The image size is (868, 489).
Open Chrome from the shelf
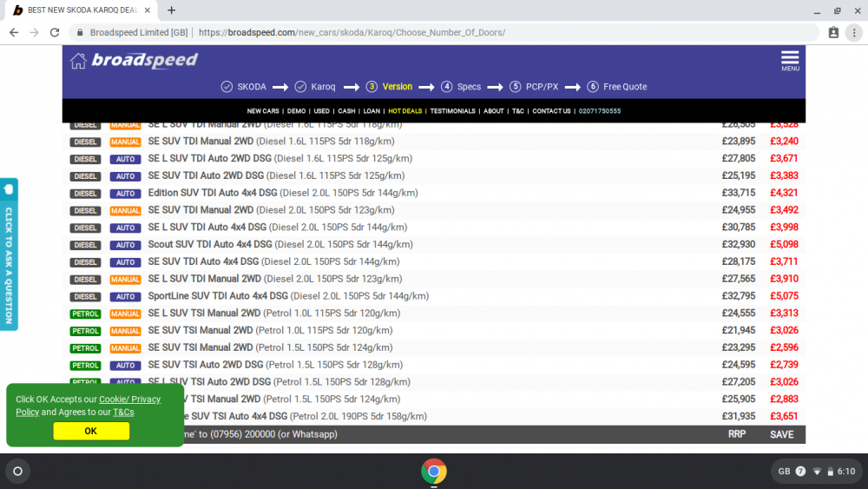coord(434,472)
